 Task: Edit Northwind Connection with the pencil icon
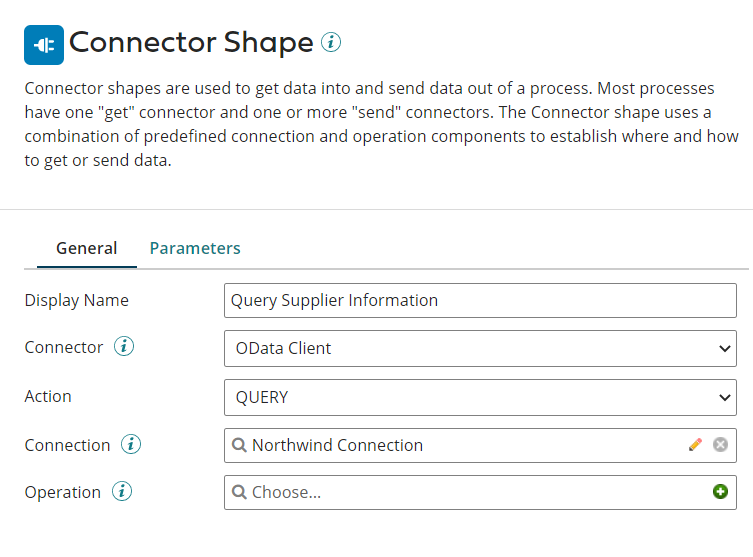coord(696,445)
